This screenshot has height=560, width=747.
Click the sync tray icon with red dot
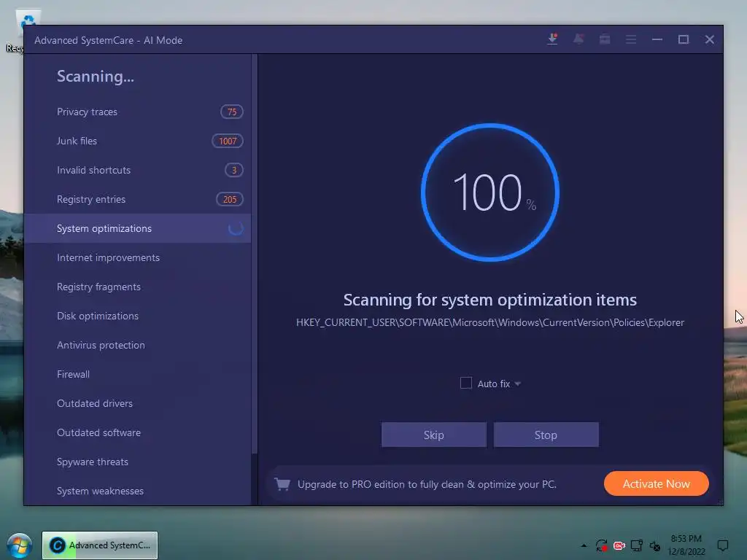(601, 545)
